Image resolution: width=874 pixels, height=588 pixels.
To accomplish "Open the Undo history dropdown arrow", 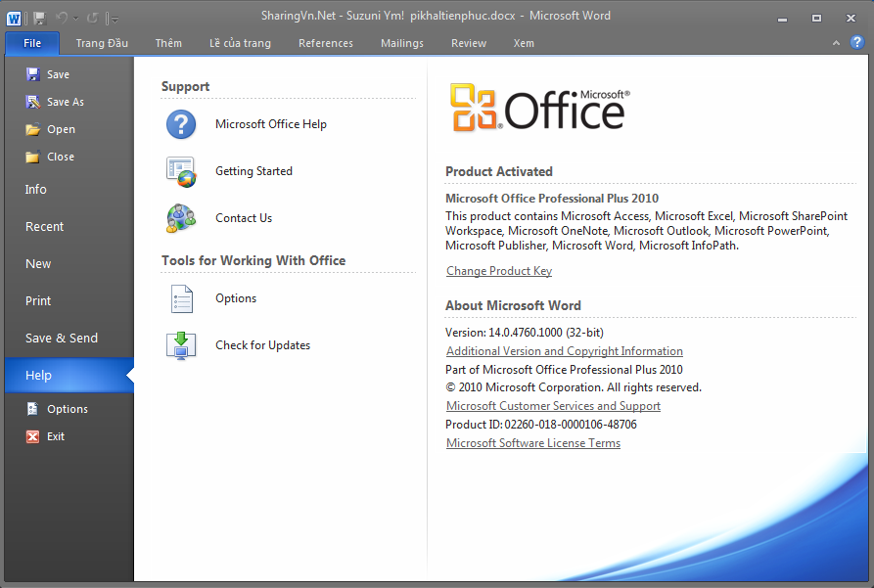I will click(75, 19).
